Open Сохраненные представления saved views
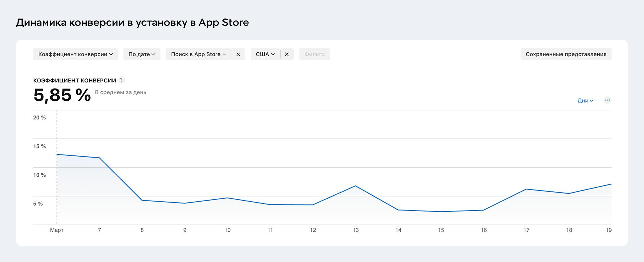 point(566,54)
